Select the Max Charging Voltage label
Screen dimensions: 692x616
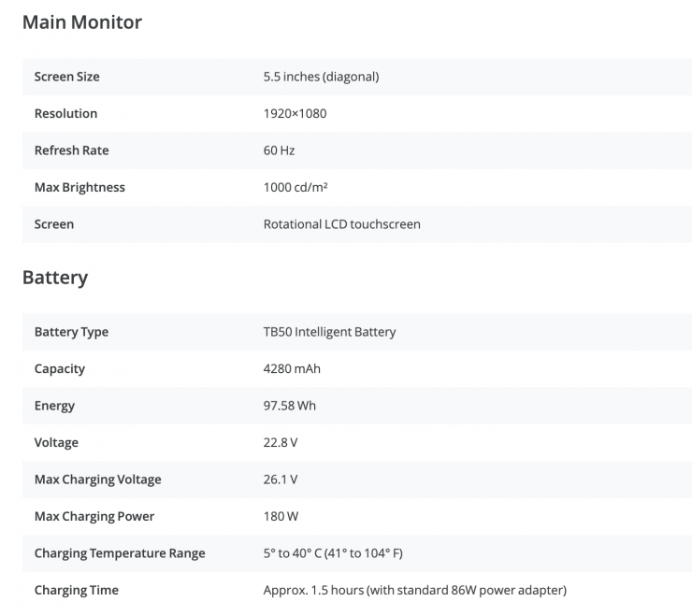pos(97,480)
